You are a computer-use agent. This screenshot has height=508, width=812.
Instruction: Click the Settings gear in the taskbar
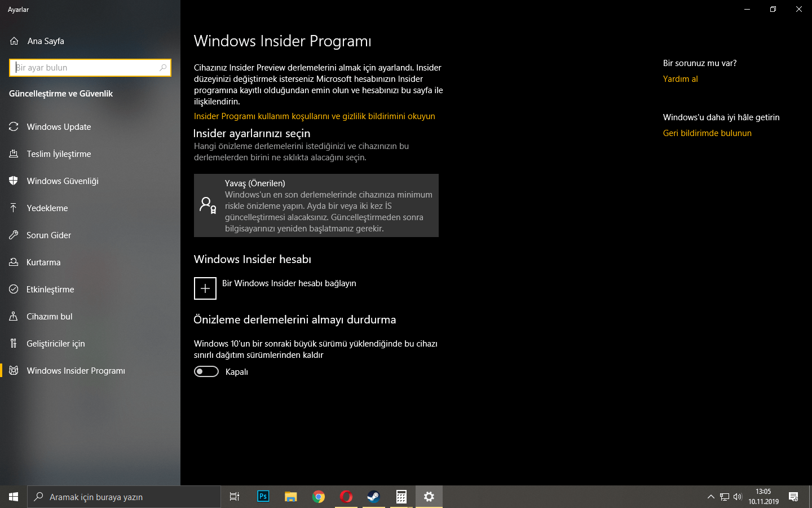429,497
